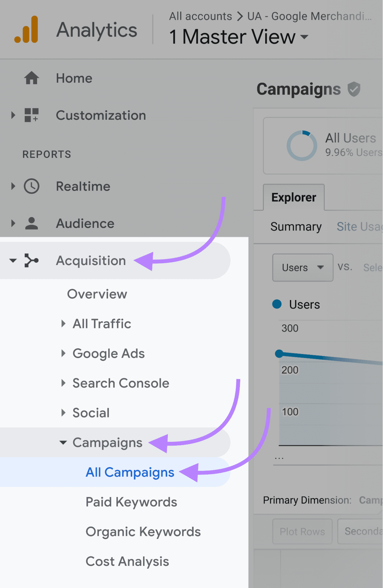The width and height of the screenshot is (383, 588).
Task: Open Acquisition Overview report
Action: (97, 294)
